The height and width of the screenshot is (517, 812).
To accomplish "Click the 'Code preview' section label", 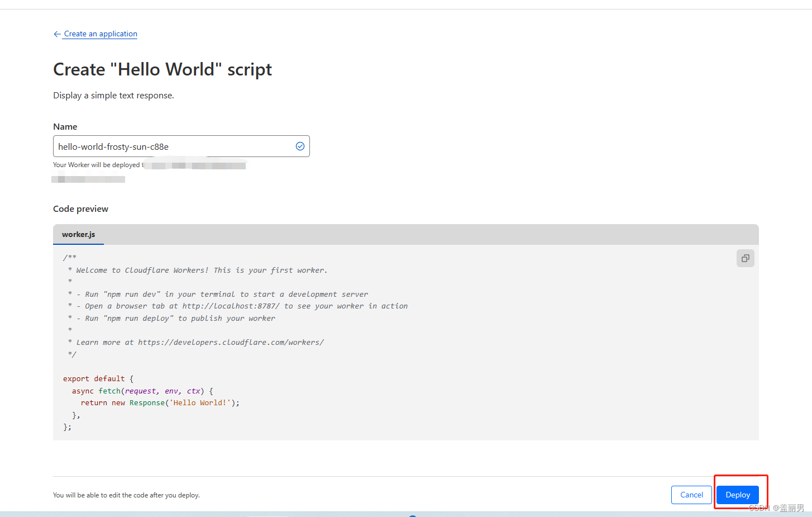I will point(80,209).
